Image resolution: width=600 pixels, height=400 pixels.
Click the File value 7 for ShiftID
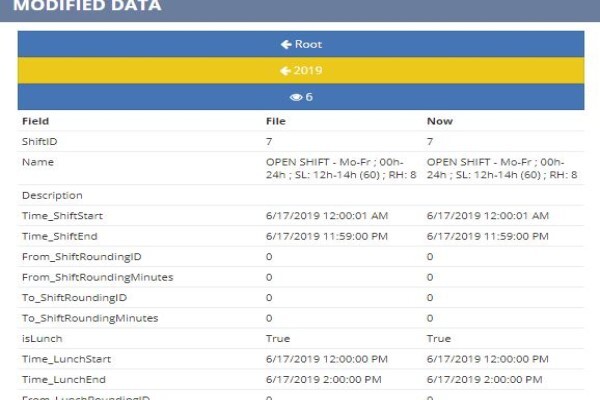coord(269,142)
